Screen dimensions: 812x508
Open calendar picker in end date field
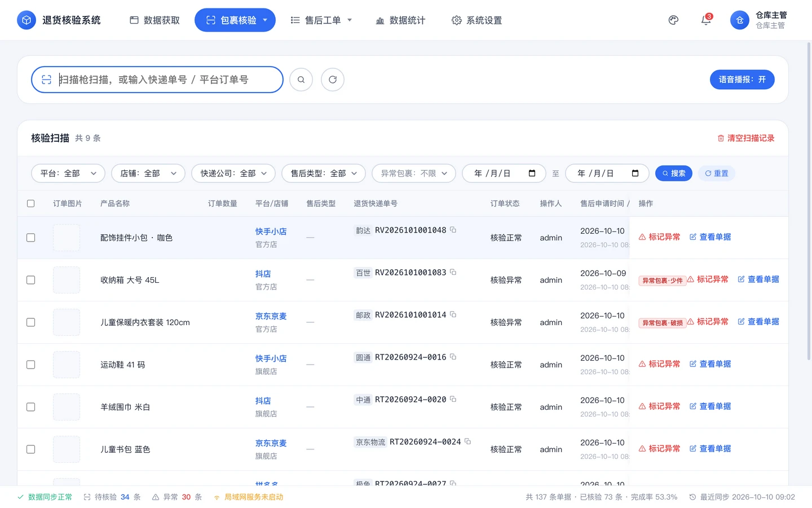(635, 173)
